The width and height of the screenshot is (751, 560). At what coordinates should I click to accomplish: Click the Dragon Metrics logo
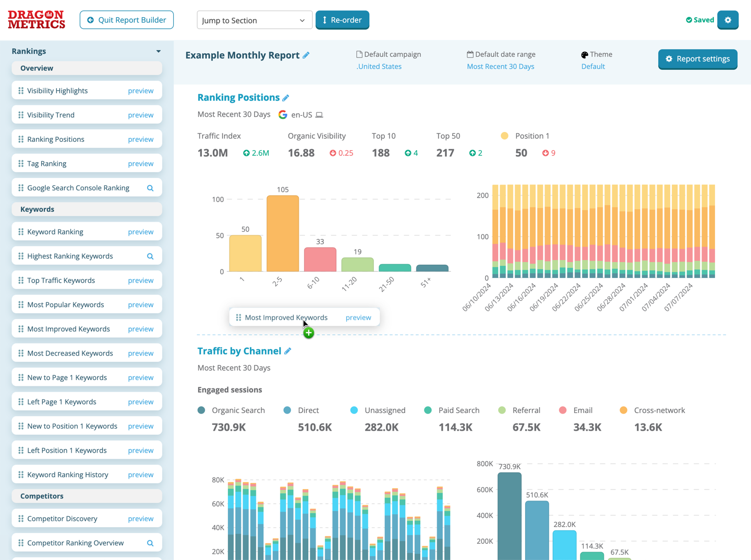37,20
